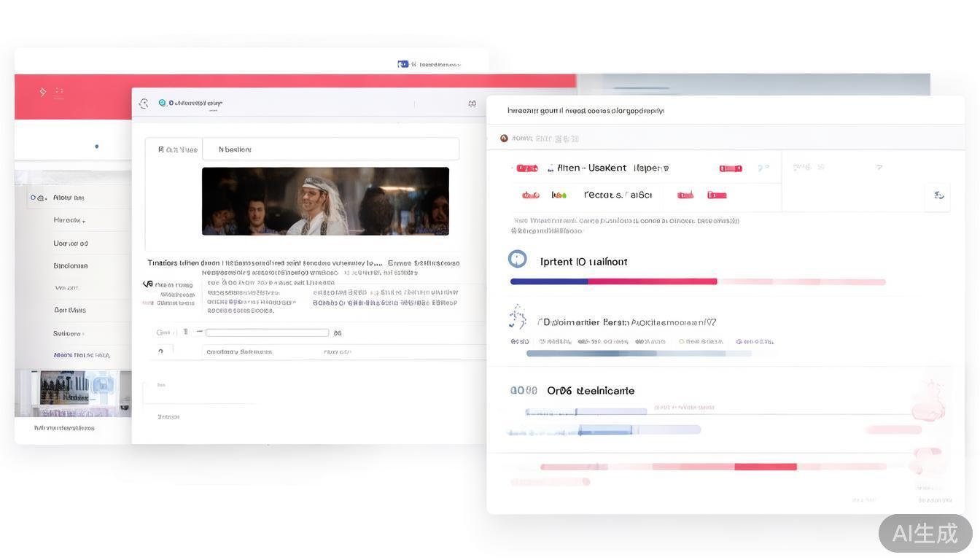Expand the 'Sotibore' sidebar entry
The image size is (980, 560).
click(x=68, y=333)
